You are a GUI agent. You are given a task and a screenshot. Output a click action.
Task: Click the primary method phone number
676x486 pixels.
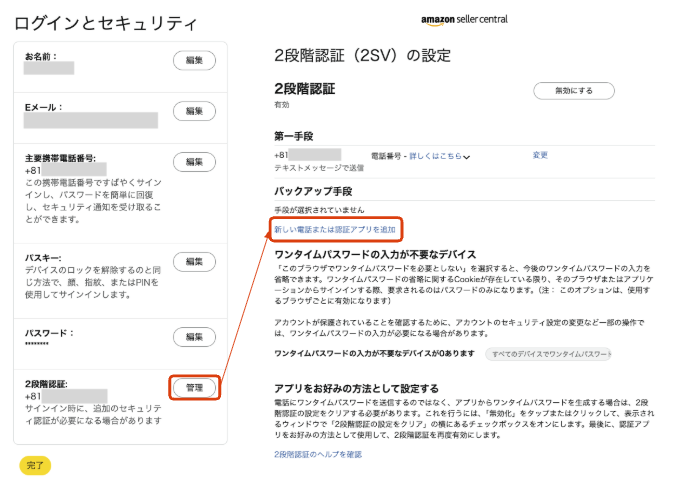pyautogui.click(x=307, y=155)
